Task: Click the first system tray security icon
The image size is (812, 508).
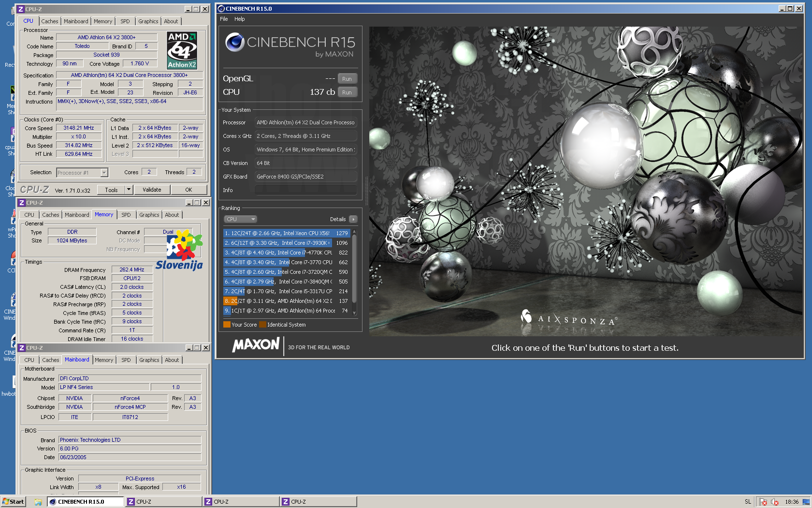Action: point(763,502)
